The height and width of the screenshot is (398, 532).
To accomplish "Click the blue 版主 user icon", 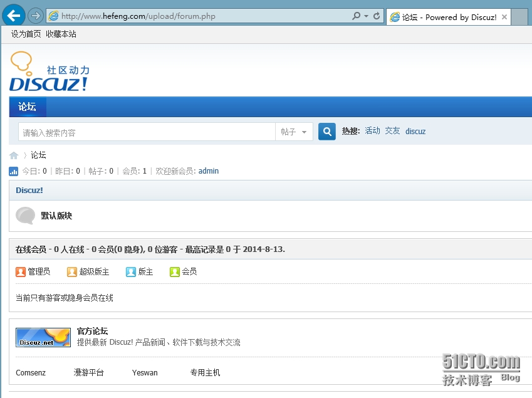I will pyautogui.click(x=130, y=272).
